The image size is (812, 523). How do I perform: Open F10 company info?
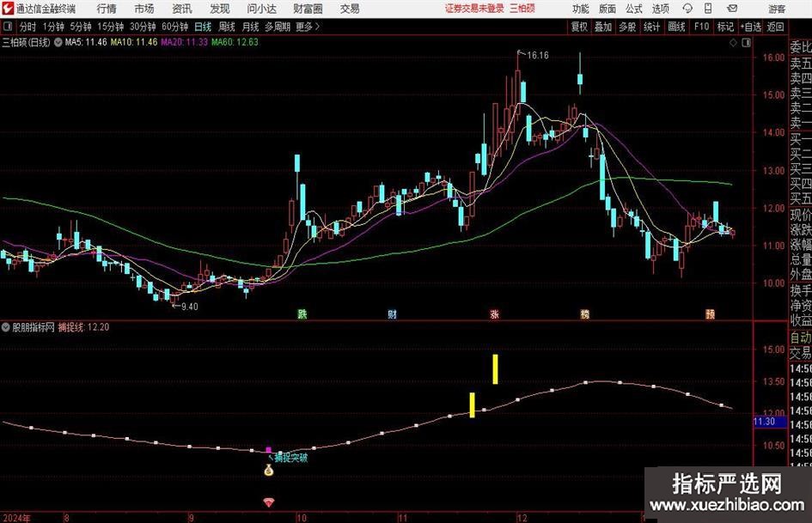(701, 27)
